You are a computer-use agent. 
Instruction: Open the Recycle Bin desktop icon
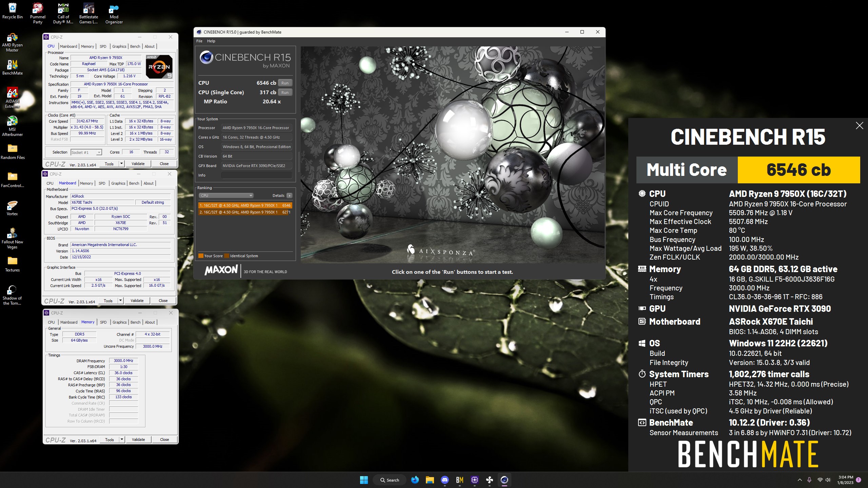tap(13, 11)
